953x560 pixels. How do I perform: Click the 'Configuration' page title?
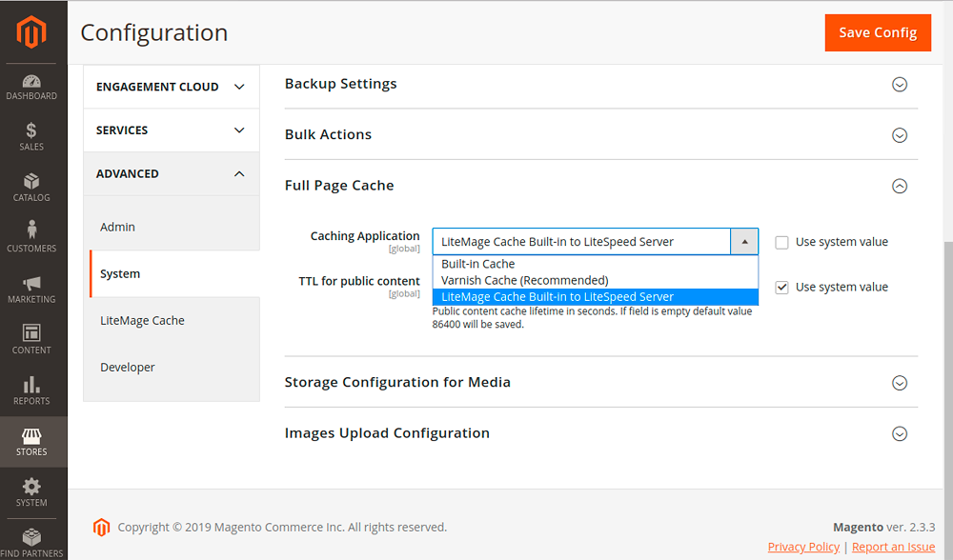pyautogui.click(x=154, y=32)
